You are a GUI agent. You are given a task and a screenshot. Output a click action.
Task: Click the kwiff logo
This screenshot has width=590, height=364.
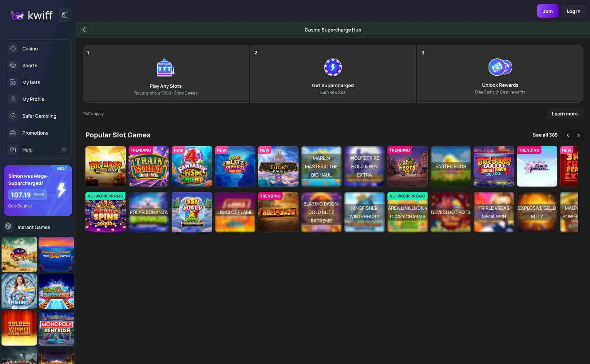pos(31,15)
